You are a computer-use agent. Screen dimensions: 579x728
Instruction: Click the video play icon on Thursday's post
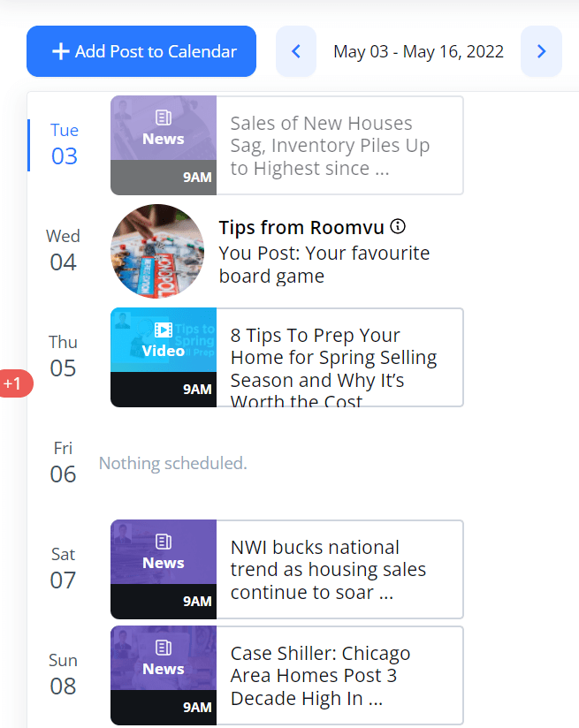pos(163,330)
